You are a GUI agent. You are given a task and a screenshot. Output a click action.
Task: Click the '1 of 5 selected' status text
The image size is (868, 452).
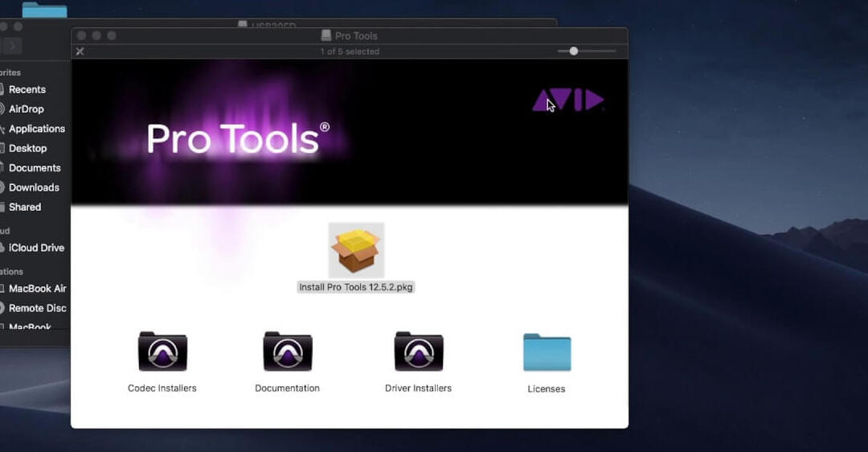coord(350,51)
